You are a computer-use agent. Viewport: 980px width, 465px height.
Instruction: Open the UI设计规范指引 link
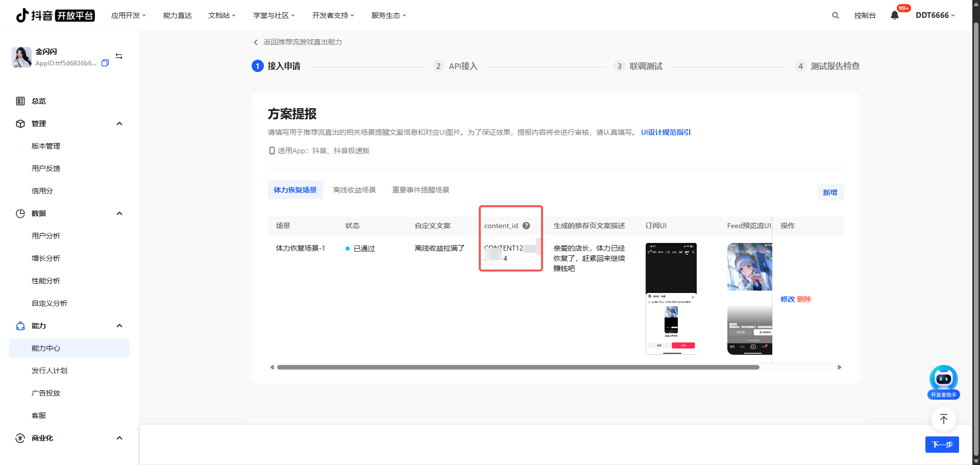click(x=666, y=132)
